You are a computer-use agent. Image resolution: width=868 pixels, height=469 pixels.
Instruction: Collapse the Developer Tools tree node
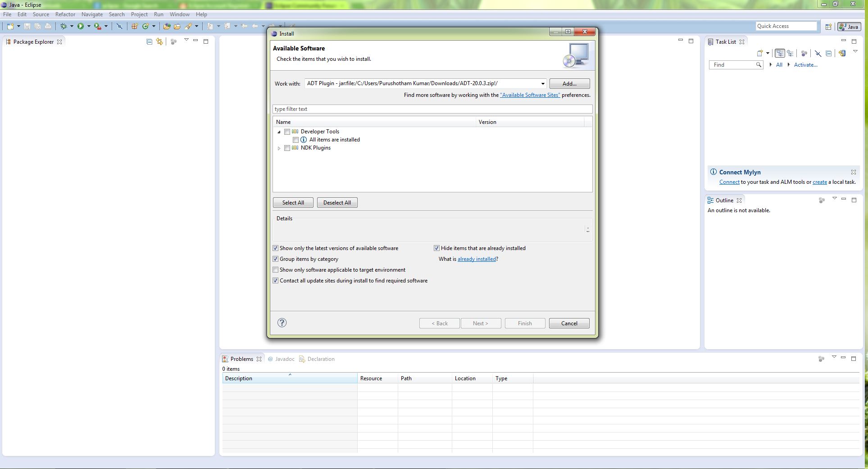pyautogui.click(x=279, y=132)
